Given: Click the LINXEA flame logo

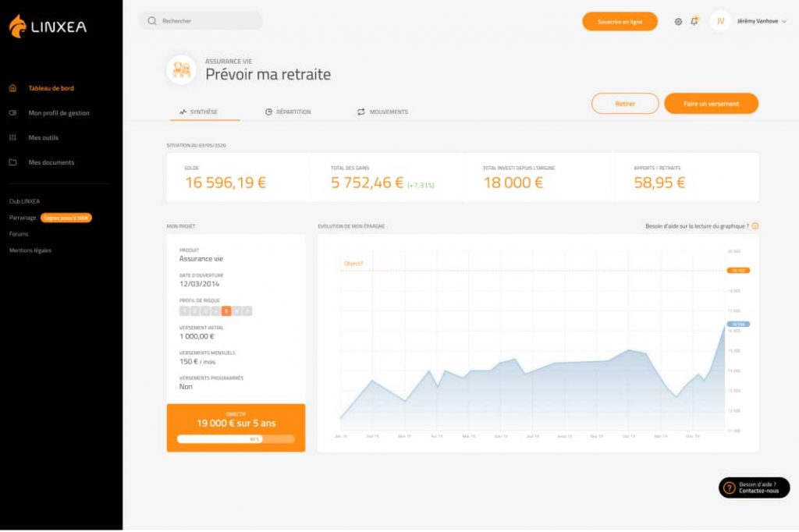Looking at the screenshot, I should [17, 26].
